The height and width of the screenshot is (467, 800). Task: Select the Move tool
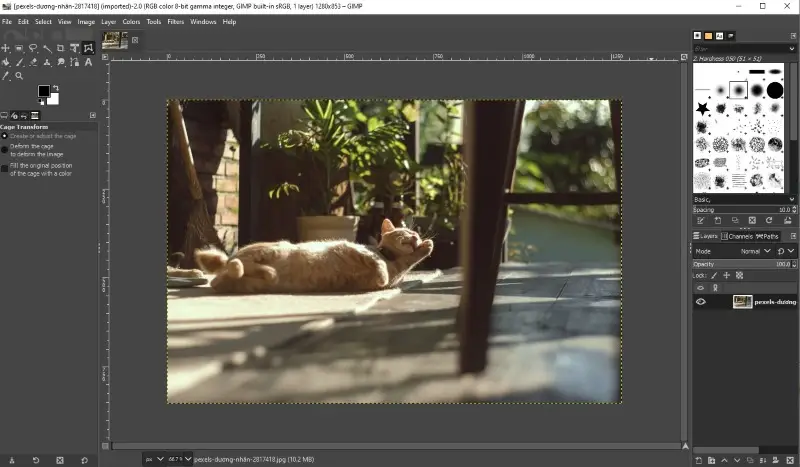pos(6,48)
